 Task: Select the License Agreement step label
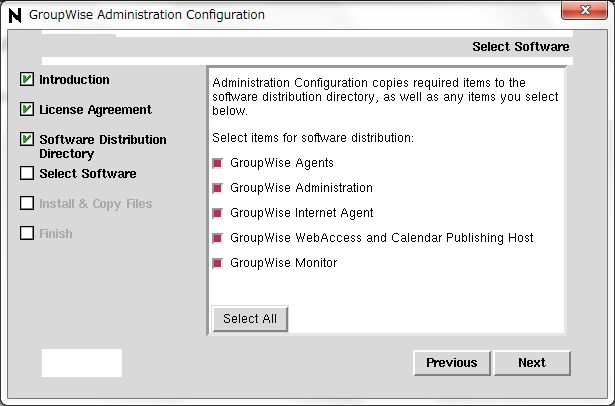(95, 110)
